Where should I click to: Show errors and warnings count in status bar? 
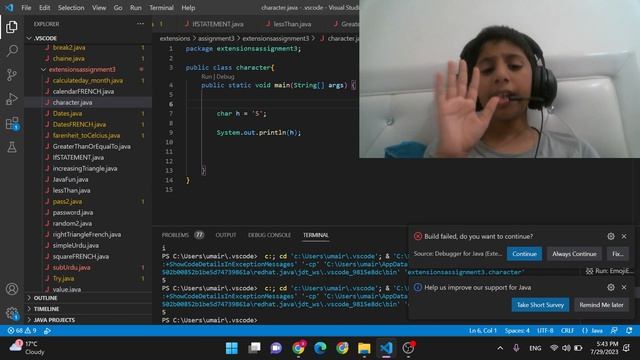coord(22,331)
